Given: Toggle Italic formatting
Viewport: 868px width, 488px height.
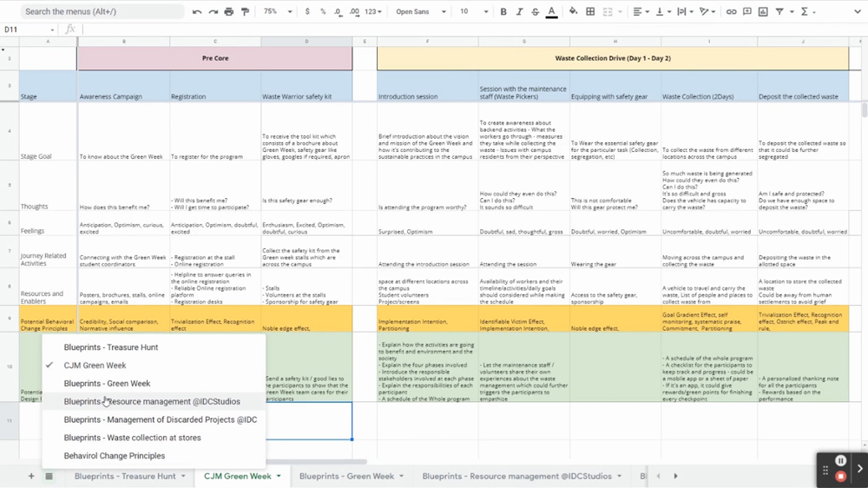Looking at the screenshot, I should pyautogui.click(x=519, y=11).
